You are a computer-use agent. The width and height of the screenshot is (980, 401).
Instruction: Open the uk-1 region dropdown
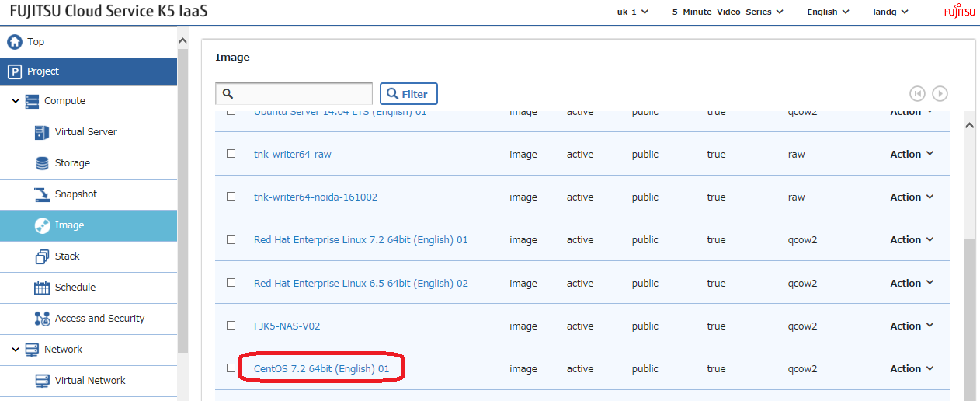(632, 12)
